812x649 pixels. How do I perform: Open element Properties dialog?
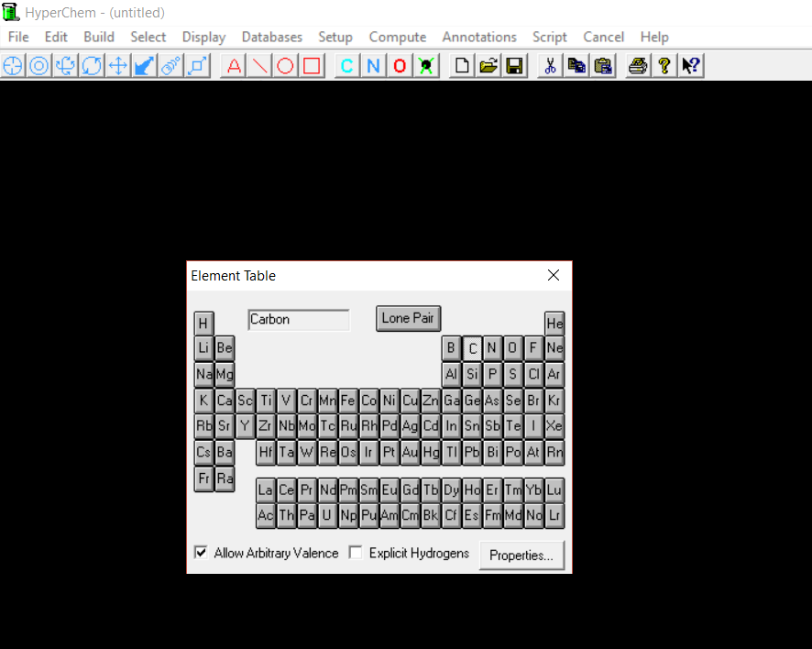(521, 555)
